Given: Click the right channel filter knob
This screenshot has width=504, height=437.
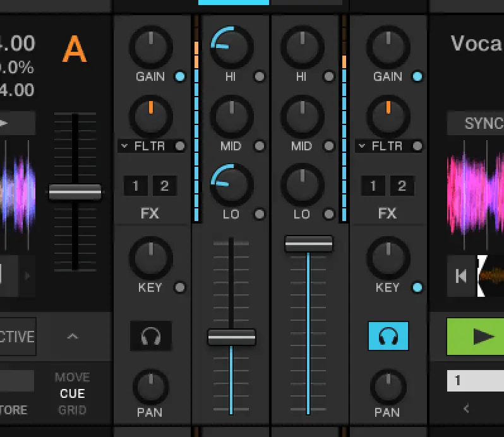Looking at the screenshot, I should click(388, 117).
